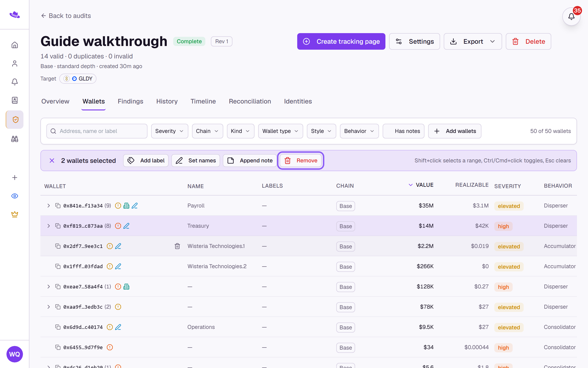Click Create tracking page button

pos(341,41)
